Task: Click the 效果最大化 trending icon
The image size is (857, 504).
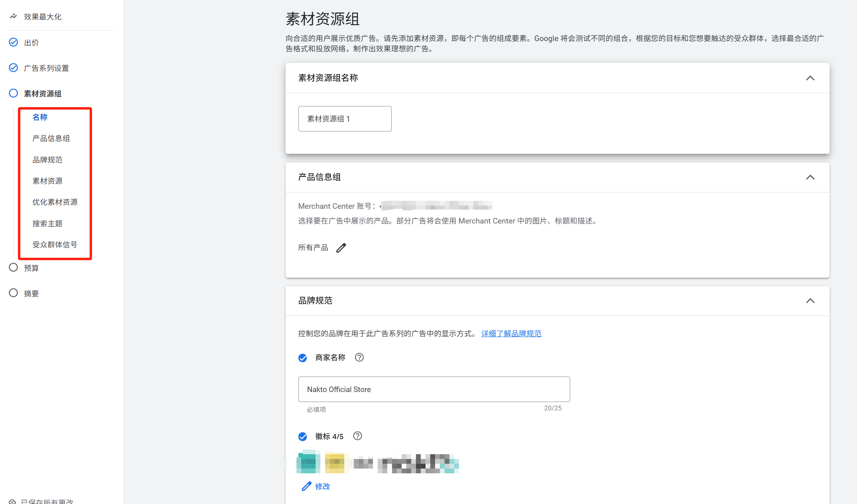Action: (13, 16)
